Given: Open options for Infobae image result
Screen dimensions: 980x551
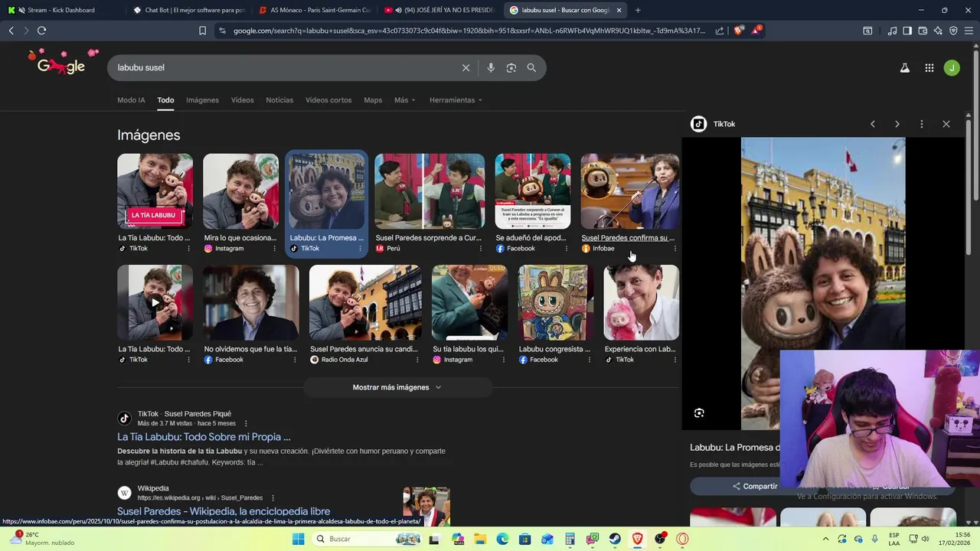Looking at the screenshot, I should (675, 249).
